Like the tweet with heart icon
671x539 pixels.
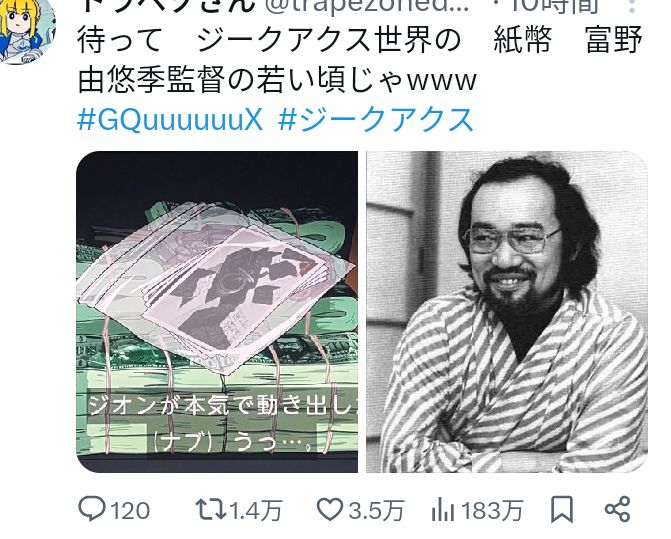(330, 509)
